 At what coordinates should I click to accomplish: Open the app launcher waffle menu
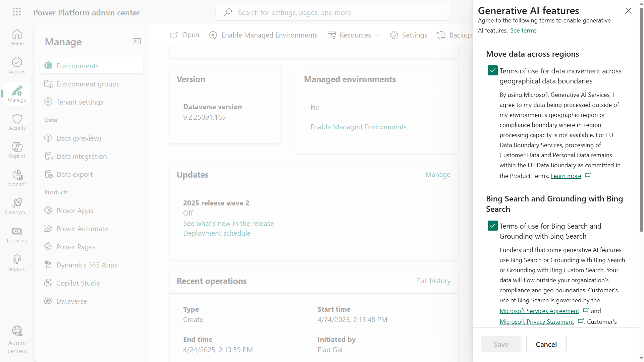(x=17, y=12)
